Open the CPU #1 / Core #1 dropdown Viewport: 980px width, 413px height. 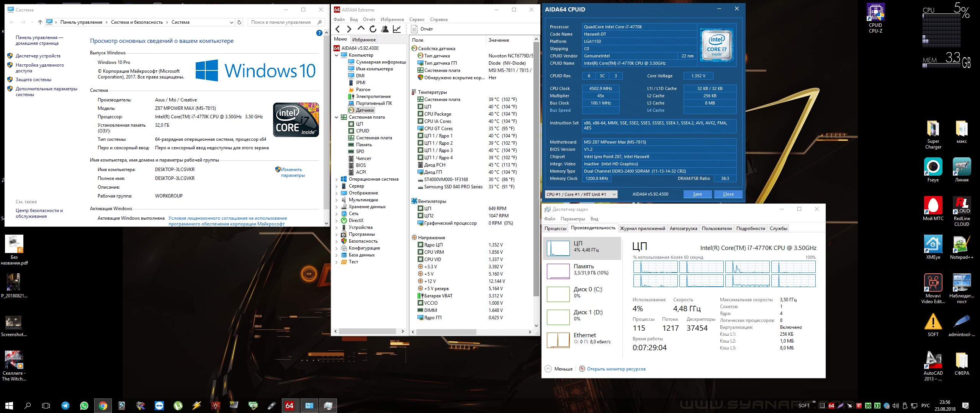(x=581, y=194)
